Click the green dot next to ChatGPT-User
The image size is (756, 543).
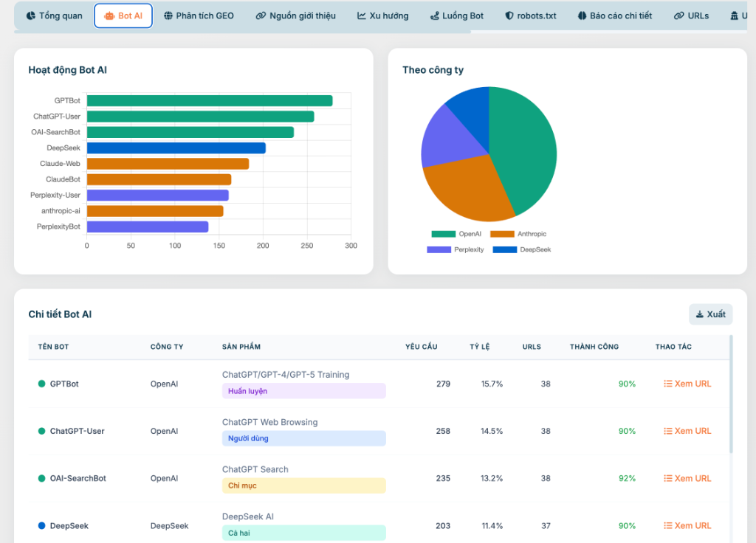[x=41, y=431]
